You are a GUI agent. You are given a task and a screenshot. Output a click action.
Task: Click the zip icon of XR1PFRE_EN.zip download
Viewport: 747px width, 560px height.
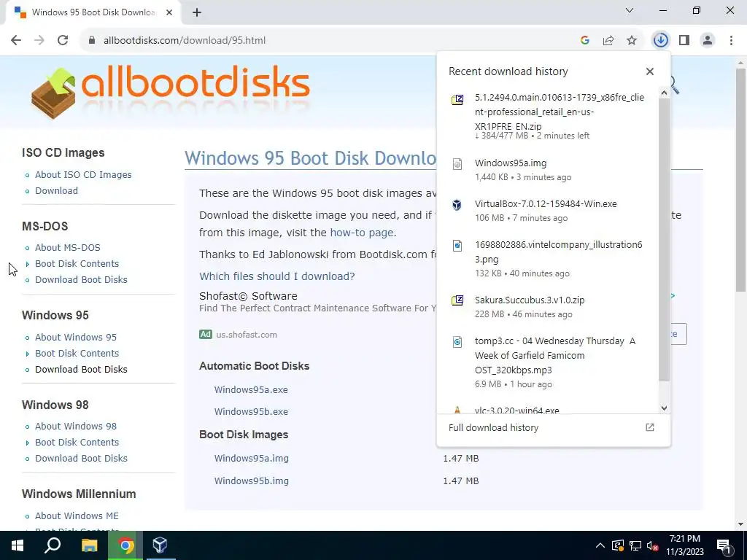(x=457, y=99)
